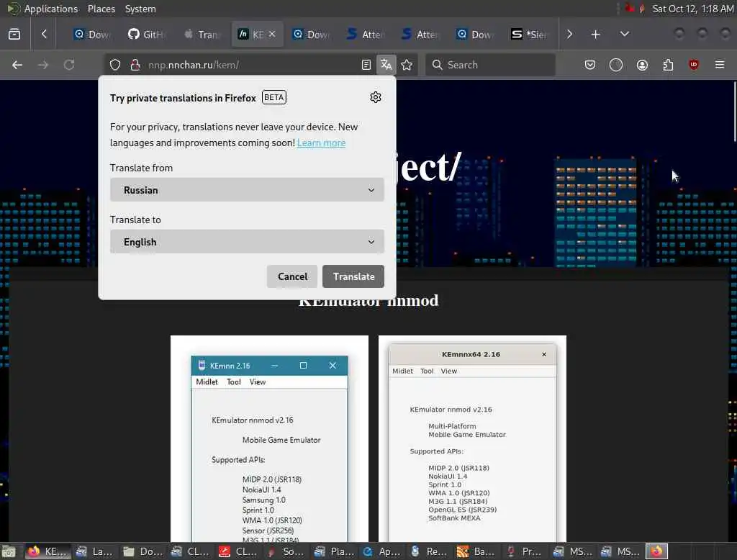Open a new tab with plus button
This screenshot has width=737, height=560.
[595, 35]
